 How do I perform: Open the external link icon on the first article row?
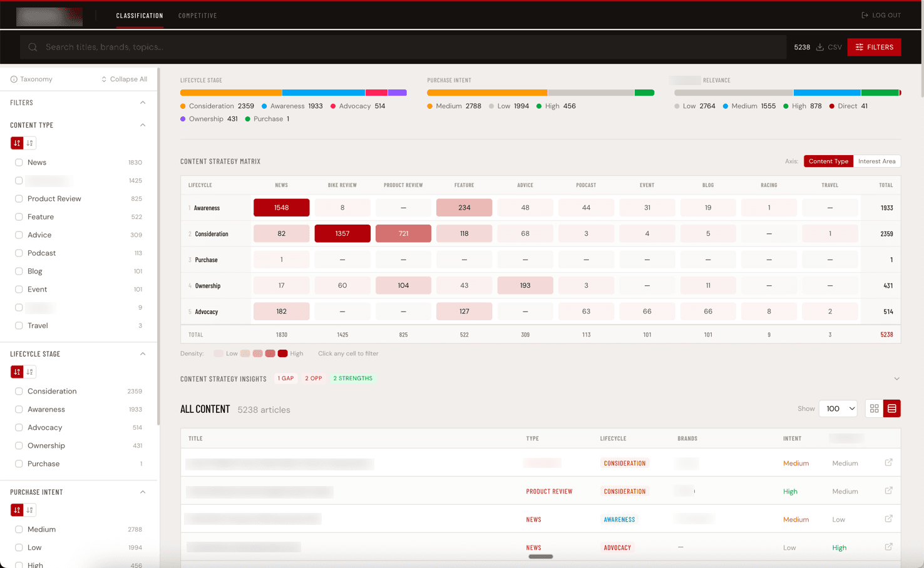[x=888, y=462]
